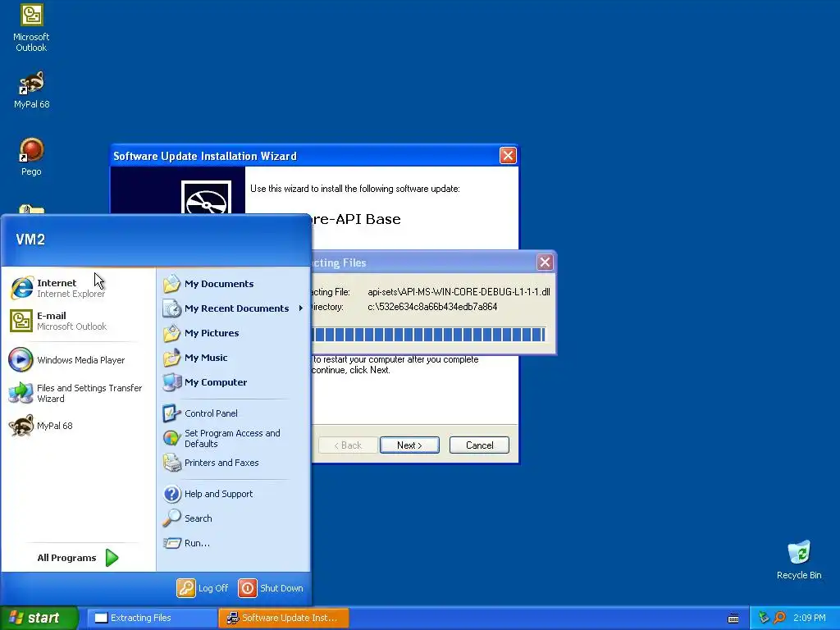Viewport: 840px width, 630px height.
Task: Open the Recycle Bin on desktop
Action: click(799, 560)
